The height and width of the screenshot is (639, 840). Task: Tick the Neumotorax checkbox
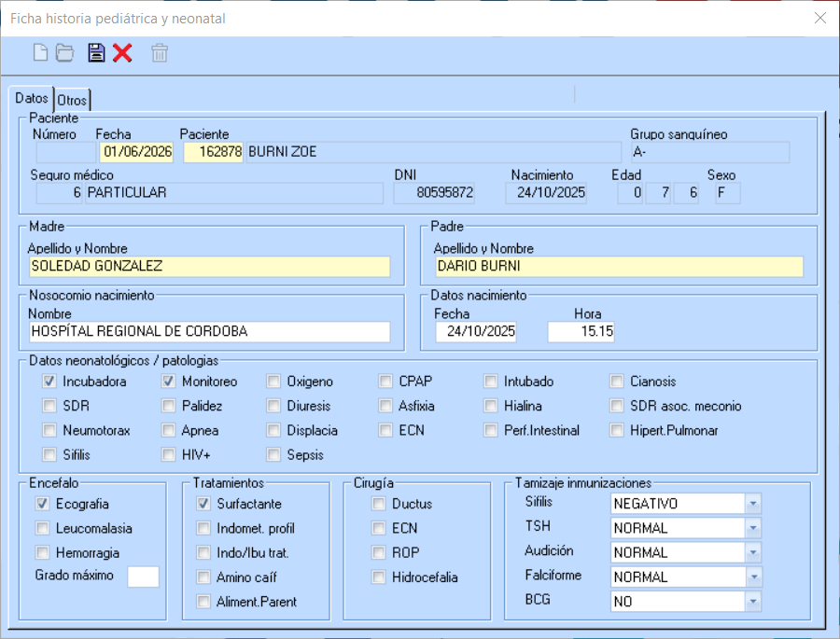pyautogui.click(x=49, y=430)
